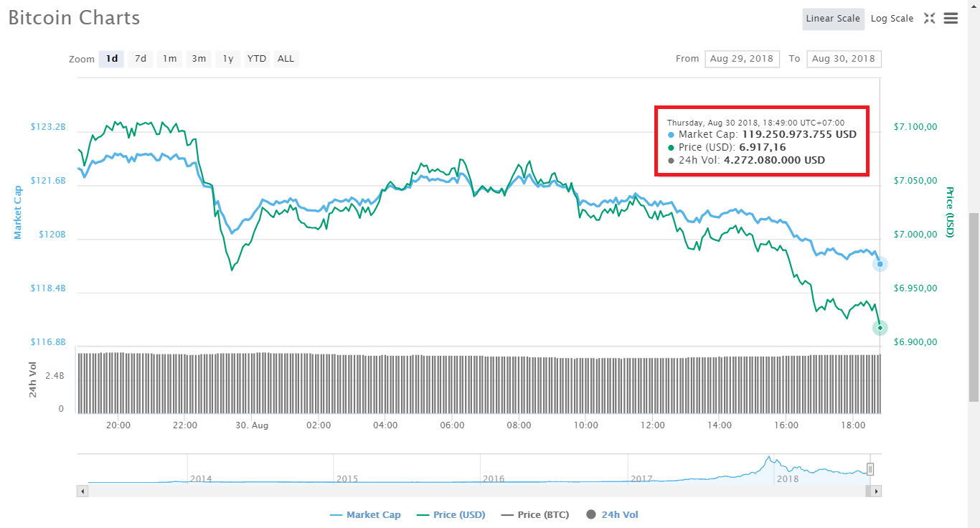Click the $7.050,00 price axis label
980x528 pixels.
click(x=915, y=181)
